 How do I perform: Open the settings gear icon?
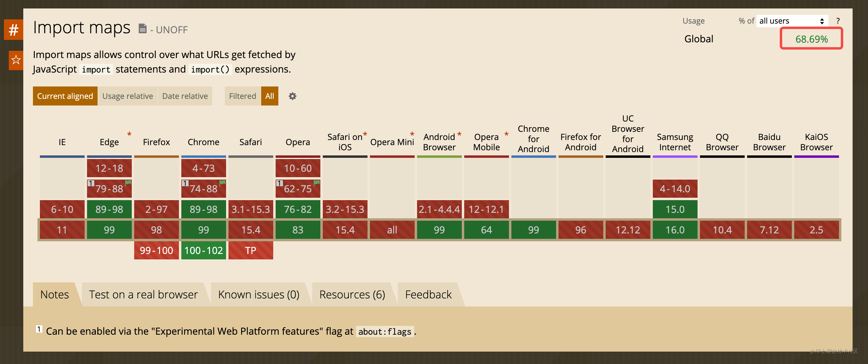pos(292,96)
